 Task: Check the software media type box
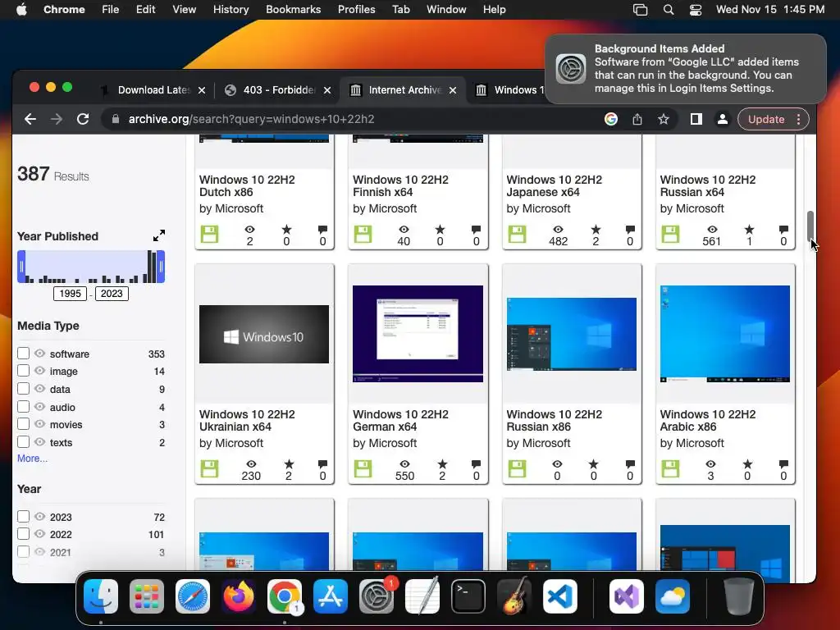[23, 353]
